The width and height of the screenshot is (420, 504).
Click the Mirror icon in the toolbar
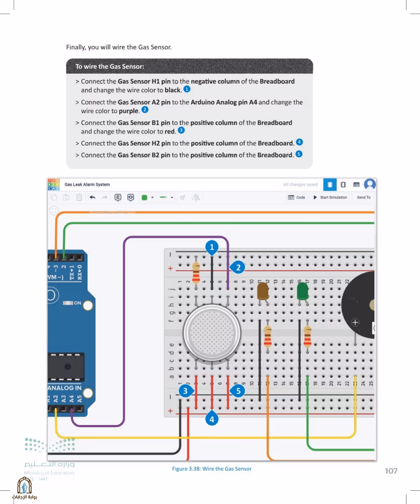tap(196, 197)
